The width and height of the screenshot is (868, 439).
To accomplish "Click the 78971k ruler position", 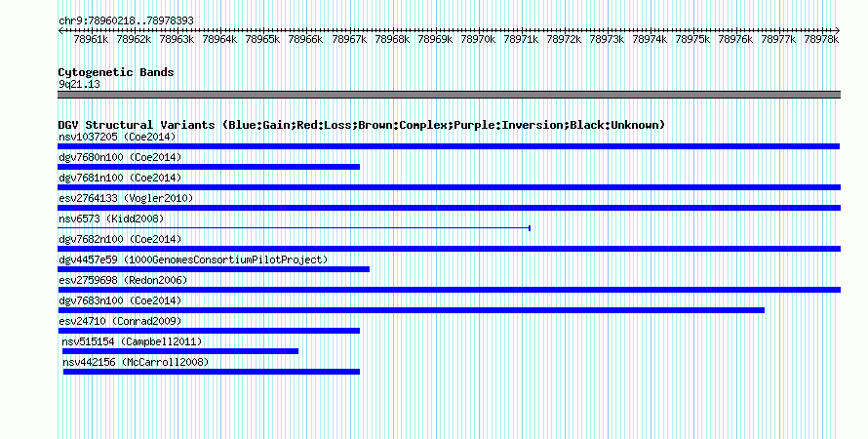I will 521,39.
